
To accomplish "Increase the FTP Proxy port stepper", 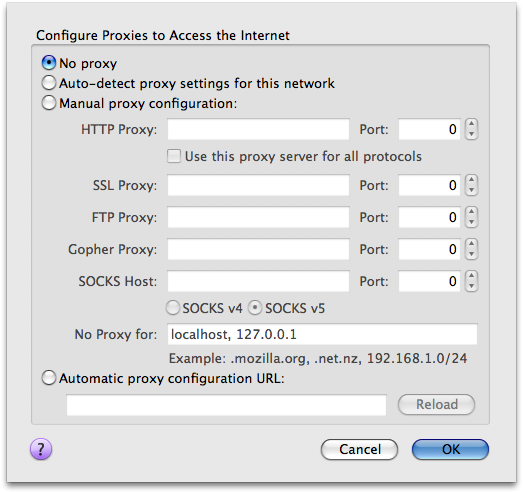I will pyautogui.click(x=471, y=212).
